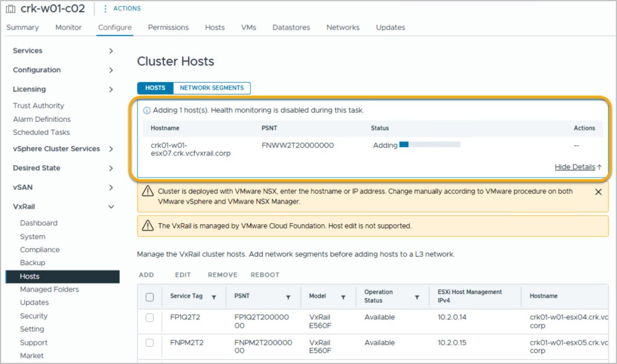Click the ADD host button
The image size is (617, 364).
click(x=146, y=275)
